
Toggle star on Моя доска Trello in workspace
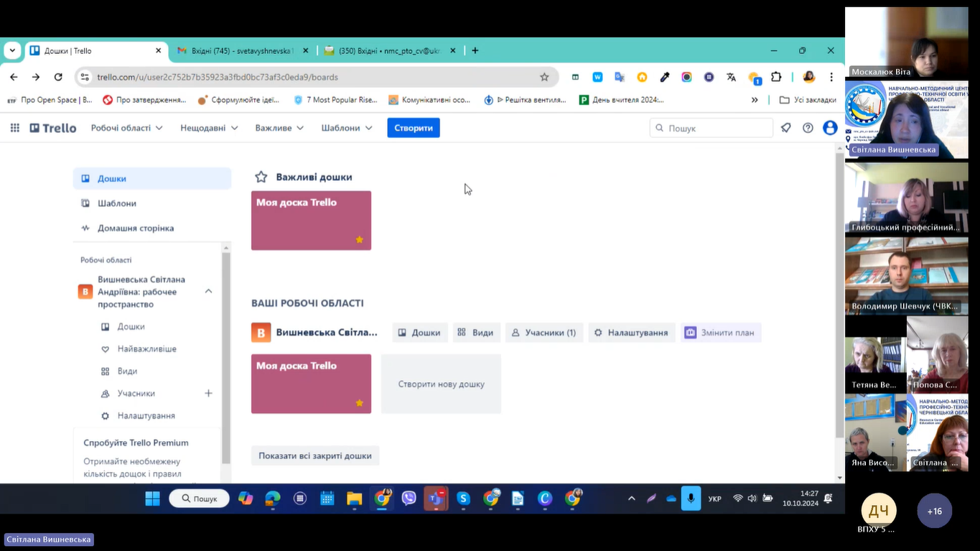[x=360, y=403]
